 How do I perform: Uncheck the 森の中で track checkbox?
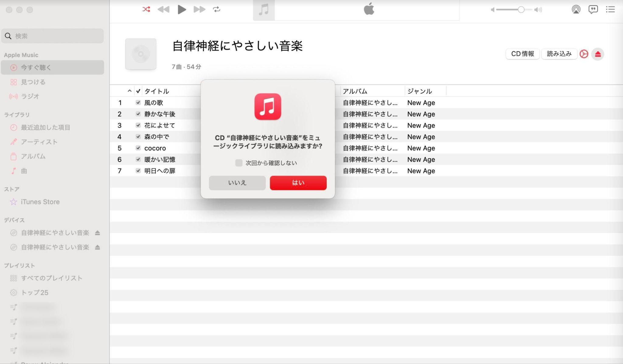pos(138,137)
